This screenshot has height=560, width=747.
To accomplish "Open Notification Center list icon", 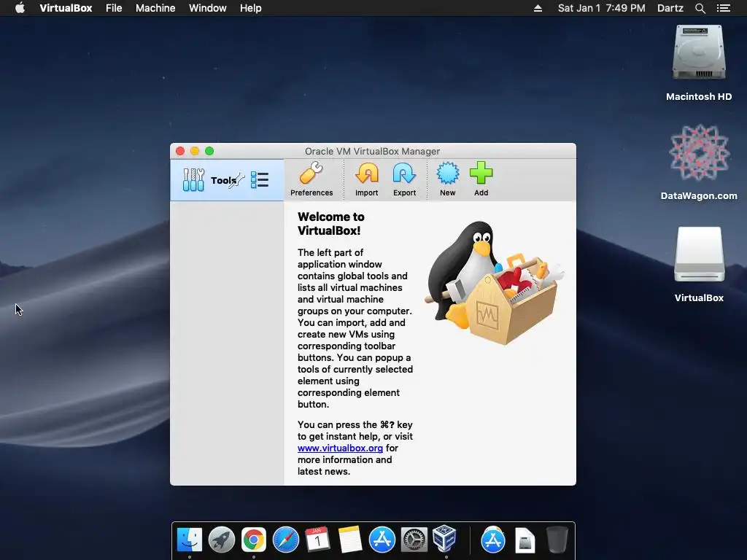I will pyautogui.click(x=723, y=8).
